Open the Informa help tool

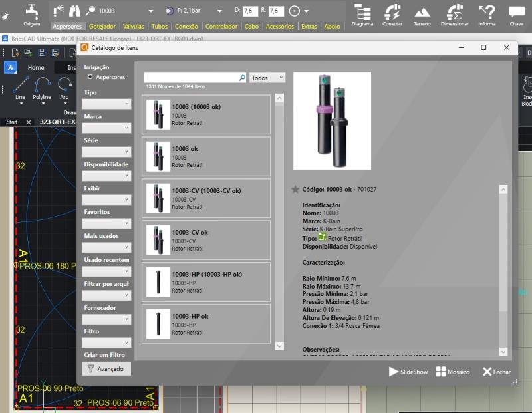(x=487, y=12)
